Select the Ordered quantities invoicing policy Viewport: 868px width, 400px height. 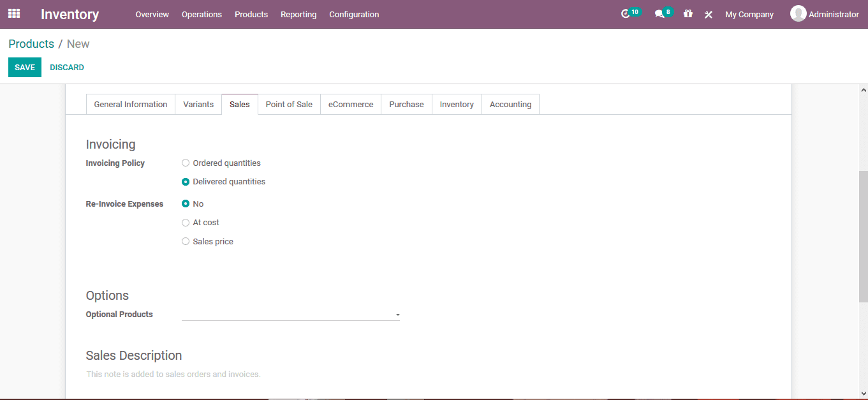[186, 163]
